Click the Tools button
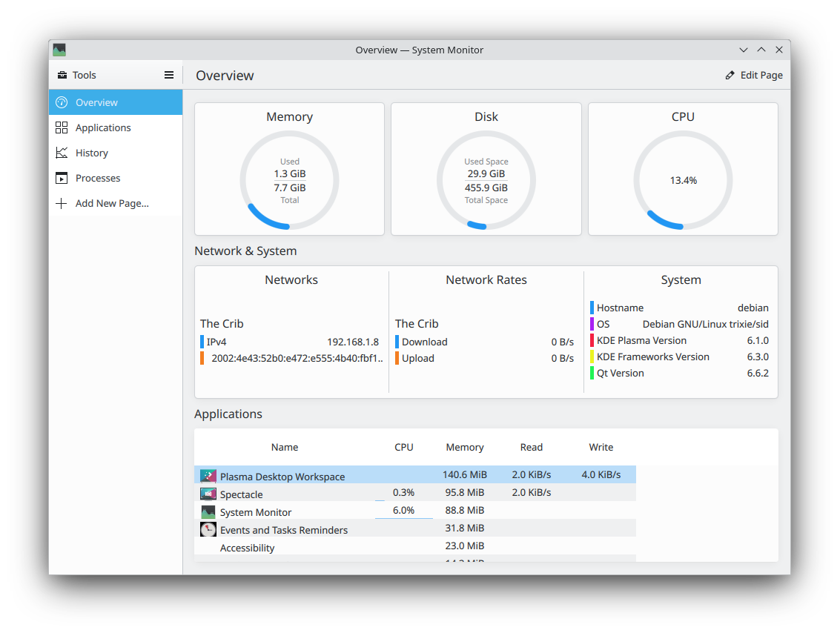 77,75
